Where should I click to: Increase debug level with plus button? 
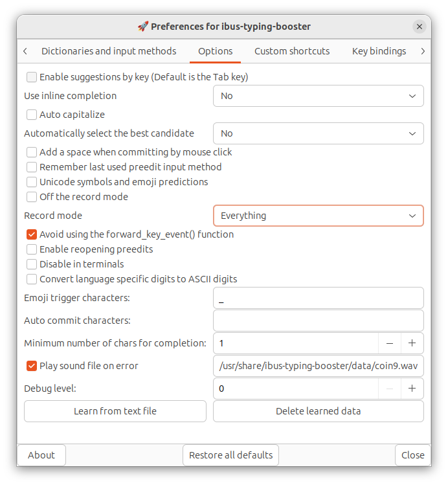click(x=412, y=389)
